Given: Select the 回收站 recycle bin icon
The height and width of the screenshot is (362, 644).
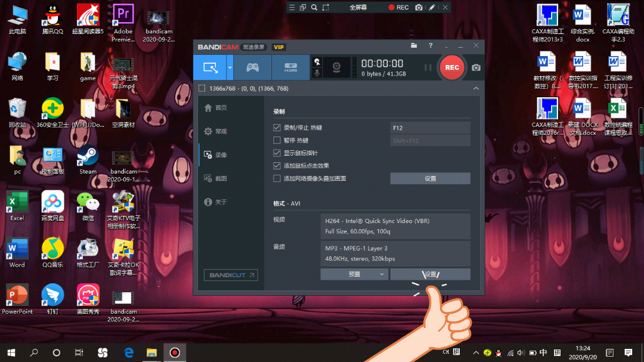Looking at the screenshot, I should 17,113.
